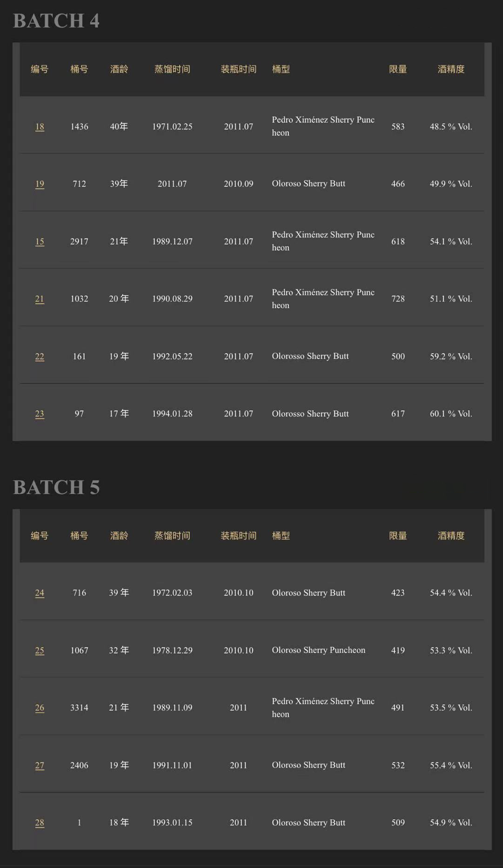Click the BATCH 5 heading
503x868 pixels.
coord(56,487)
